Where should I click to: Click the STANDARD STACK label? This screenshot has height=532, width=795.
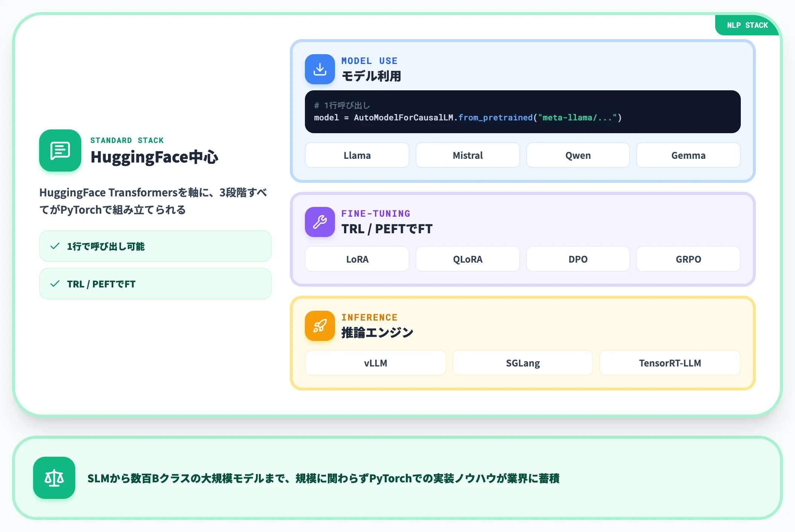click(x=127, y=140)
